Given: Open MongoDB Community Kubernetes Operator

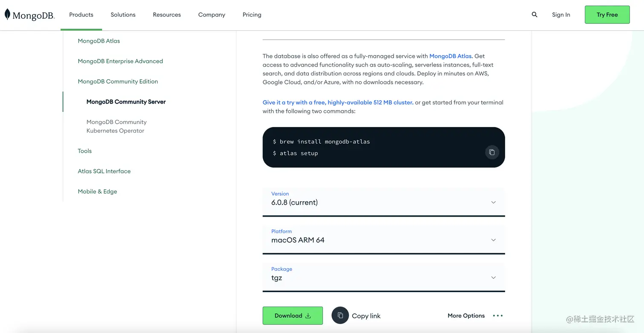Looking at the screenshot, I should pyautogui.click(x=116, y=126).
